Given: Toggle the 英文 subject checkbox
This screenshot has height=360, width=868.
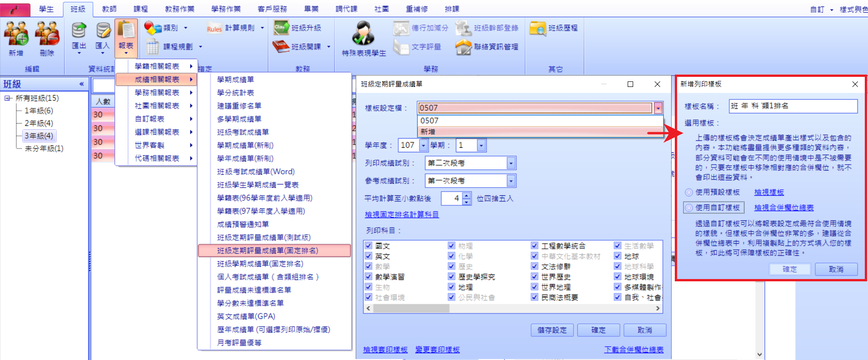Looking at the screenshot, I should pos(369,256).
